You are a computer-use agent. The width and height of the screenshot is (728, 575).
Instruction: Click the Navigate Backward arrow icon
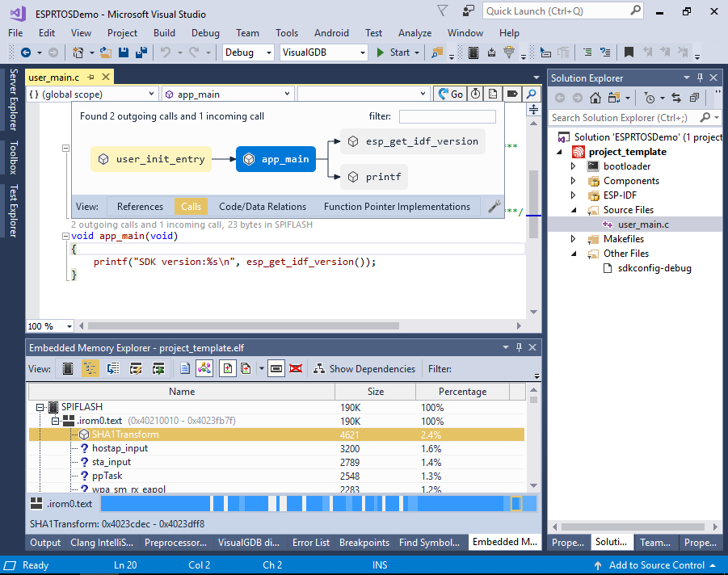[26, 52]
